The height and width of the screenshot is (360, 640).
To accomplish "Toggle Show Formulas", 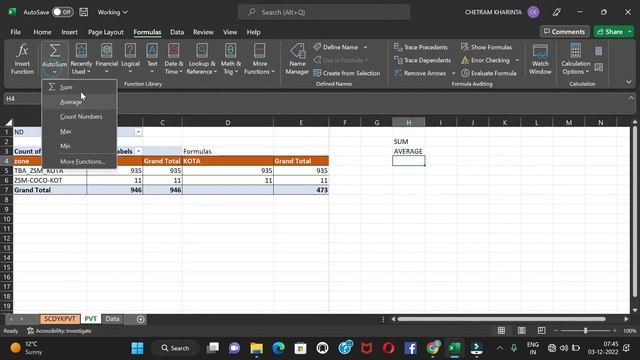I will pos(486,47).
